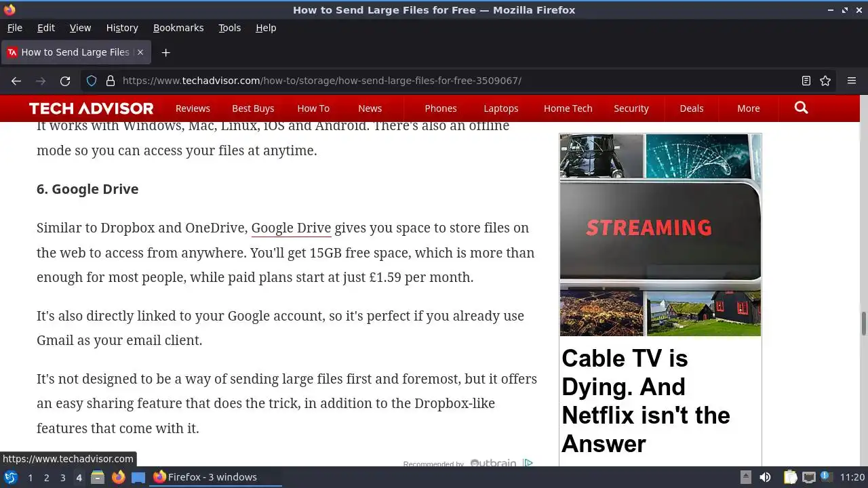Open the desktop start menu icon

coord(11,477)
